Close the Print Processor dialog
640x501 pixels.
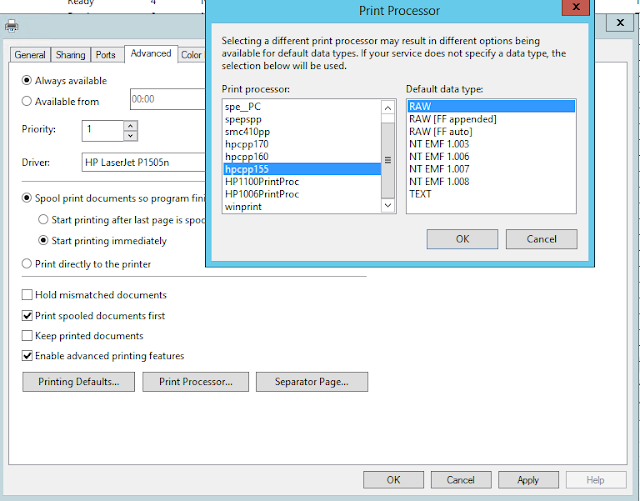[576, 7]
